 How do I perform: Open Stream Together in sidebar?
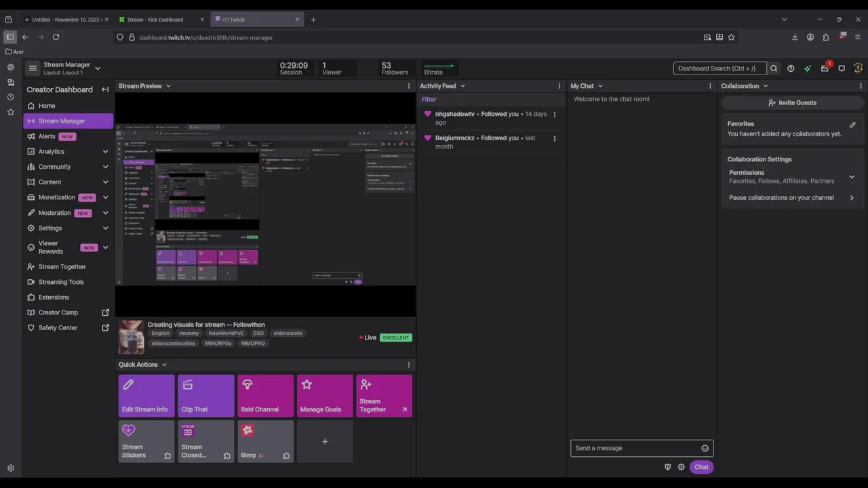pos(68,267)
